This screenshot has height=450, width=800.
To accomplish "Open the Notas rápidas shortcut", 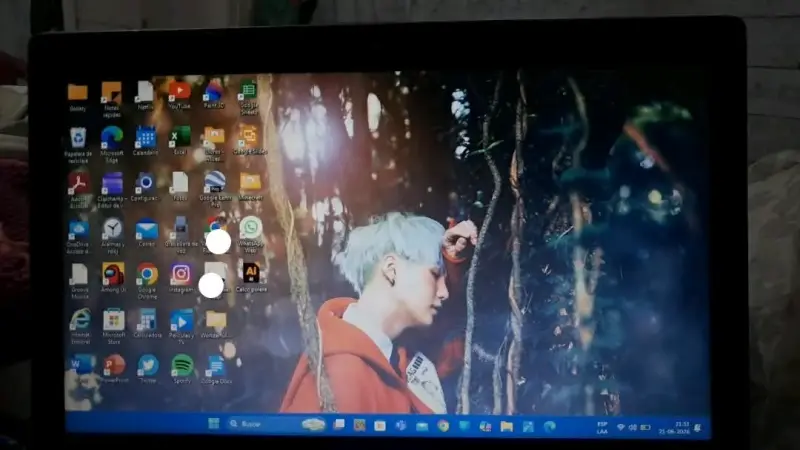I will click(x=111, y=99).
